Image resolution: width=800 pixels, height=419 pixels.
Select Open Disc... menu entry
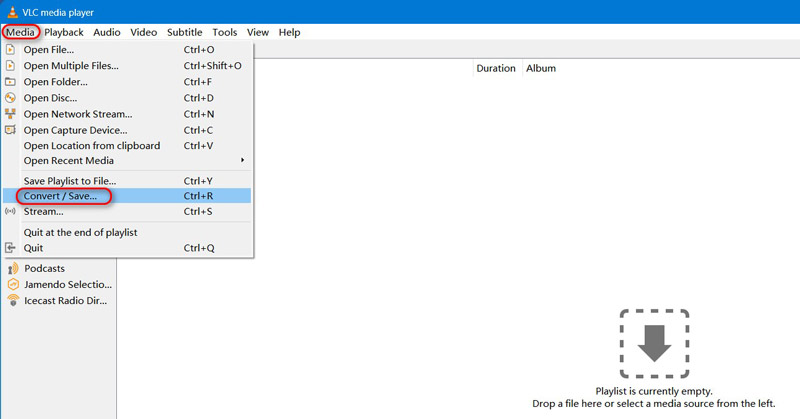click(127, 98)
